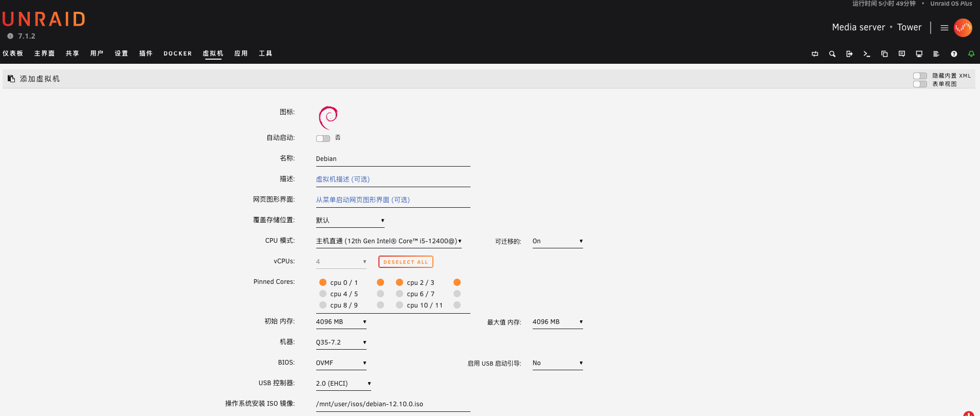
Task: Open the system log lines icon
Action: click(x=936, y=54)
